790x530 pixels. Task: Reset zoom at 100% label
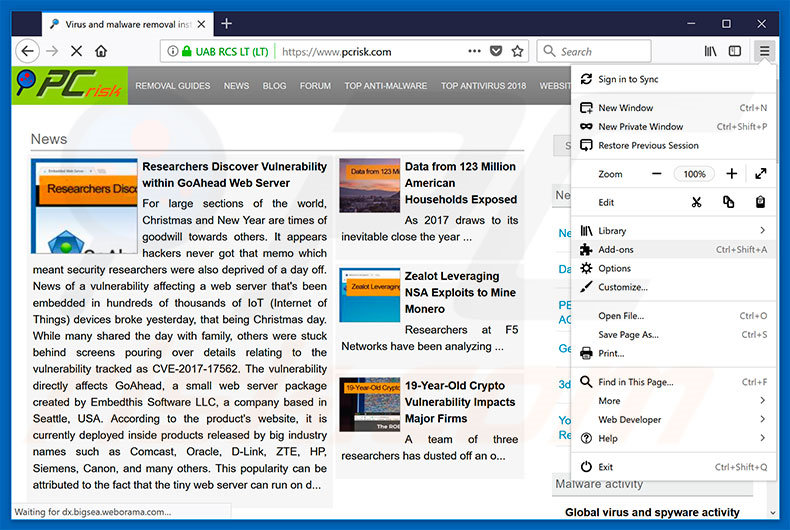pyautogui.click(x=694, y=174)
